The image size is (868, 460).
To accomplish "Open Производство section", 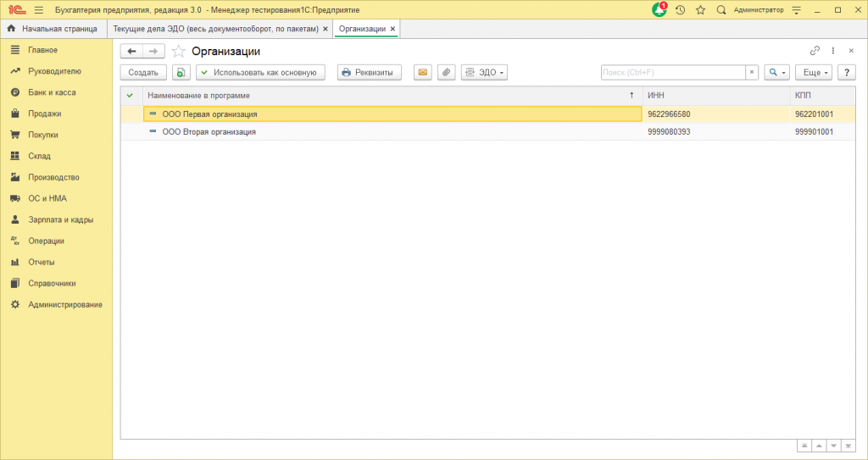I will click(55, 177).
